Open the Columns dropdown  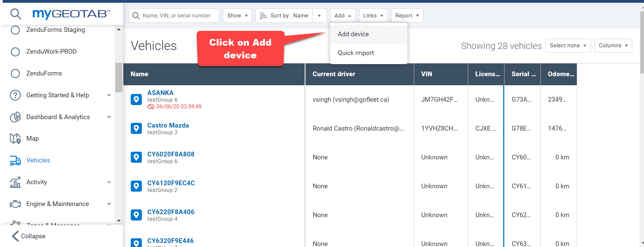click(613, 46)
